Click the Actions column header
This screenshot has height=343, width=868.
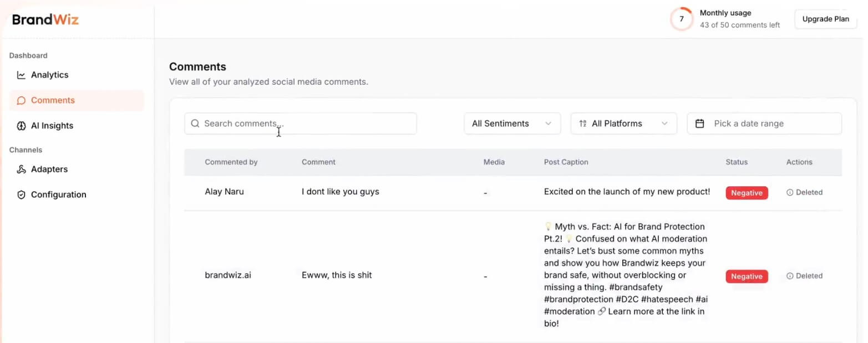799,162
